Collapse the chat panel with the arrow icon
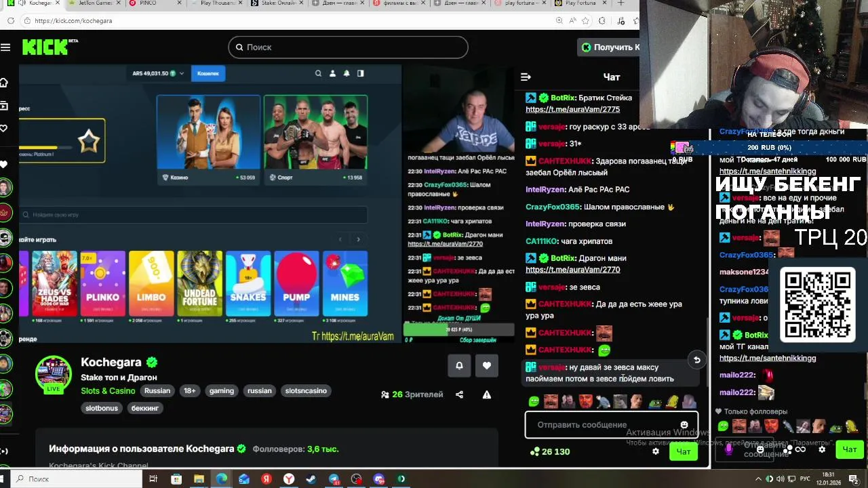 pos(526,77)
